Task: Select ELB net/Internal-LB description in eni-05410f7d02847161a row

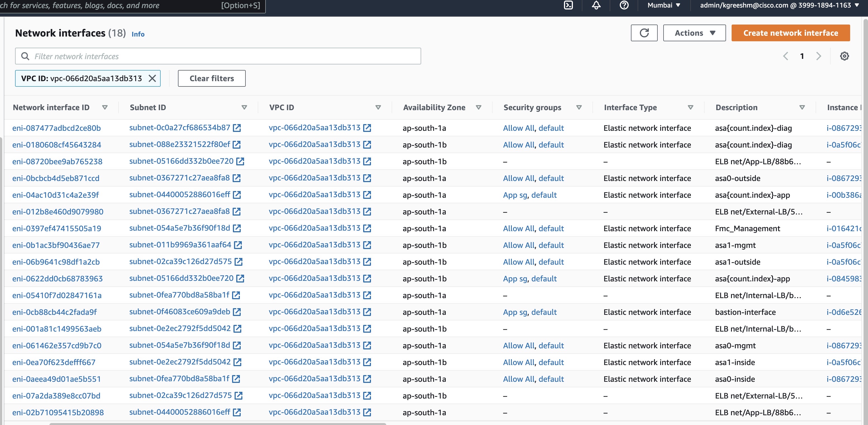Action: pos(758,295)
